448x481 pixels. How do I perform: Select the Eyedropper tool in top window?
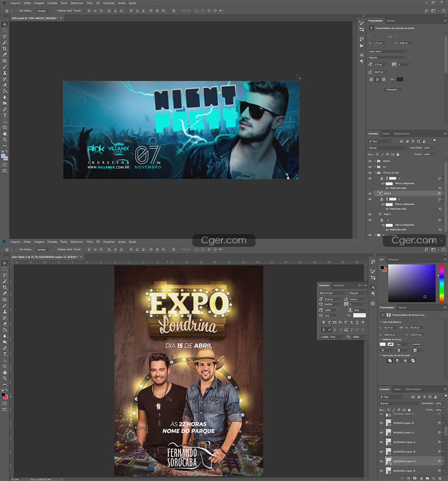pyautogui.click(x=5, y=54)
